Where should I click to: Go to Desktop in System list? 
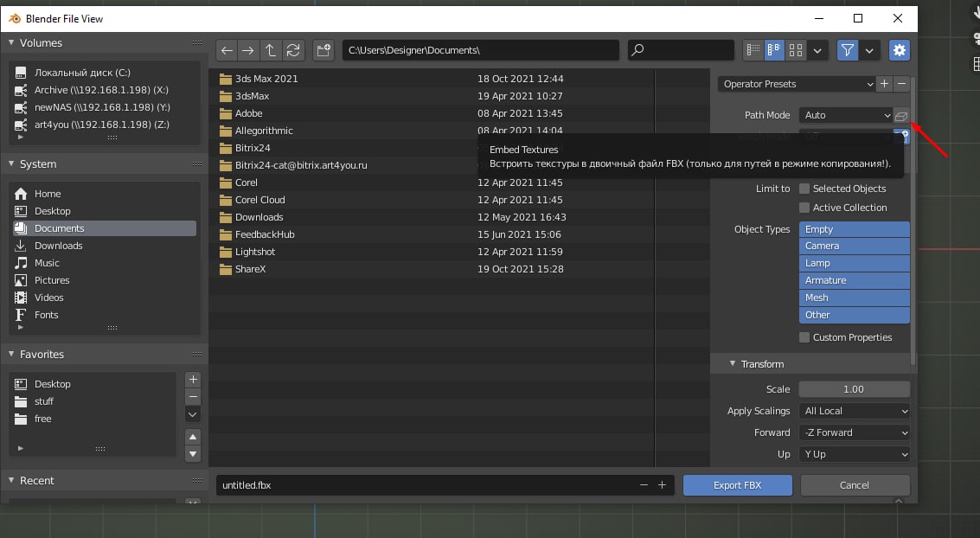coord(105,211)
